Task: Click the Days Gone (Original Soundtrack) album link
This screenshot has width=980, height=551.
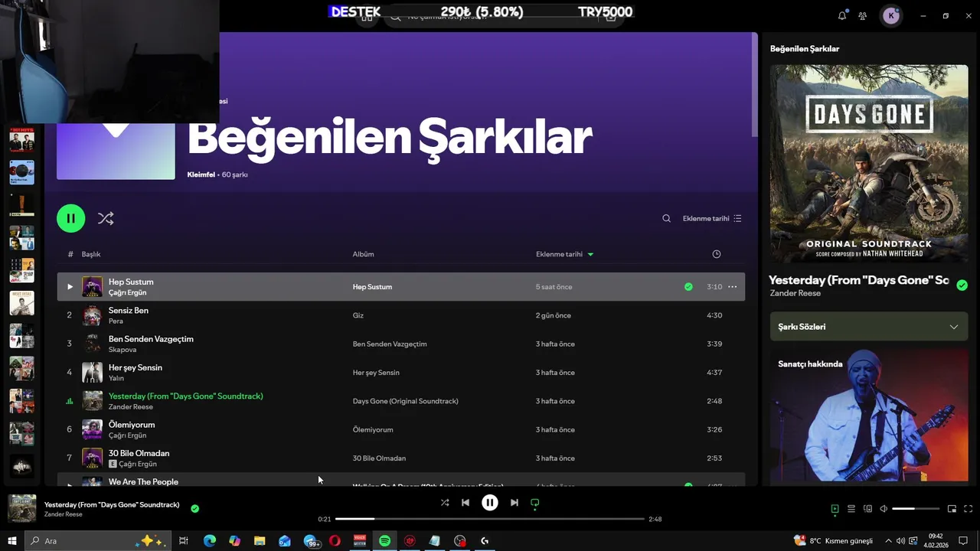Action: point(405,401)
